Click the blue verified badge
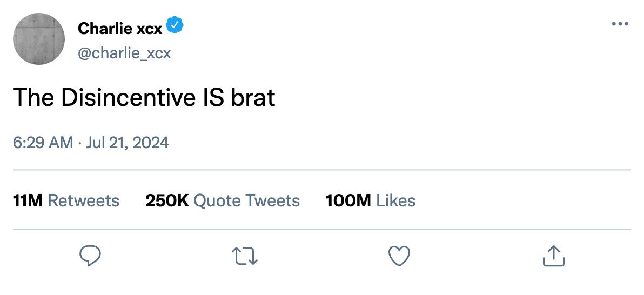644x295 pixels. pos(175,25)
